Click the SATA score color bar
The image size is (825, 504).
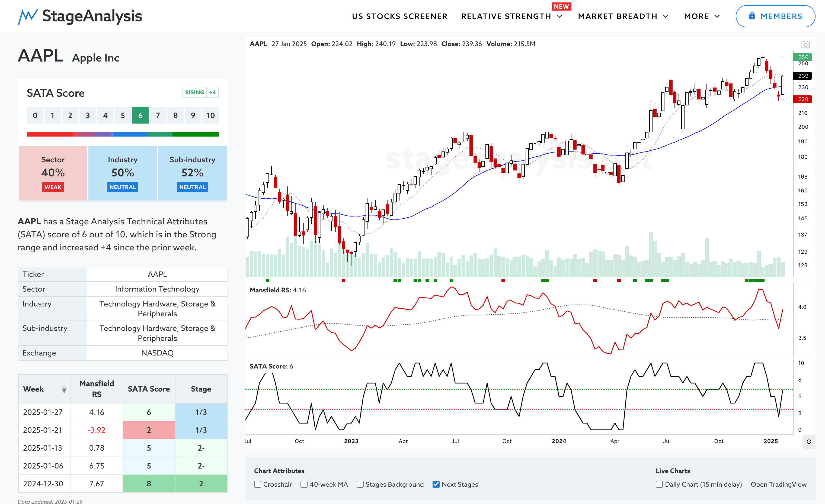point(123,134)
